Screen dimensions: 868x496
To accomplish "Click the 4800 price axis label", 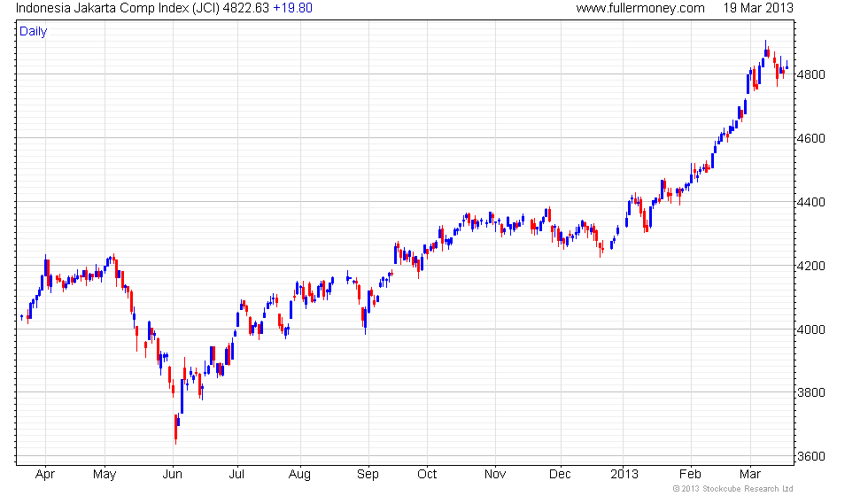I will [810, 74].
